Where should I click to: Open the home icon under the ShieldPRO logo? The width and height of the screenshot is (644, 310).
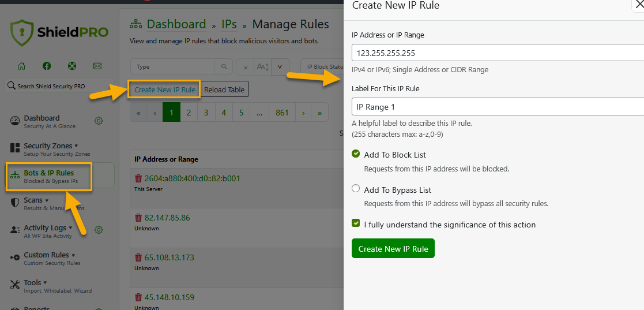click(21, 66)
